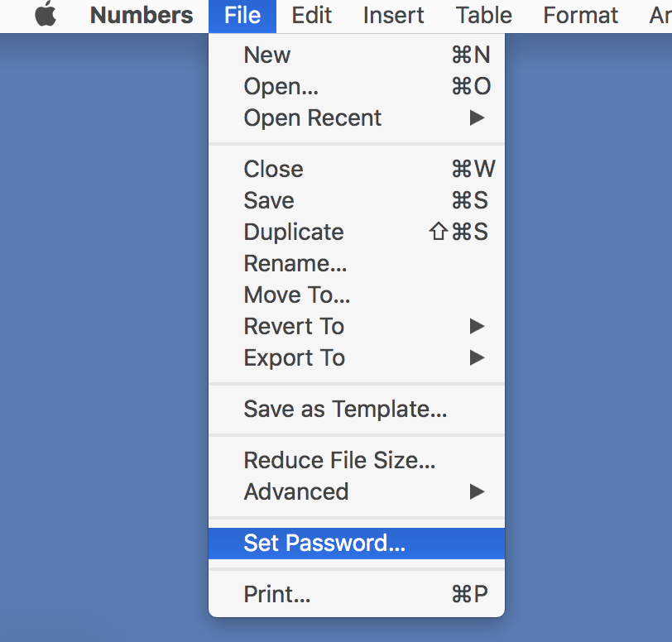Click the Numbers app menu
This screenshot has width=672, height=642.
(142, 16)
